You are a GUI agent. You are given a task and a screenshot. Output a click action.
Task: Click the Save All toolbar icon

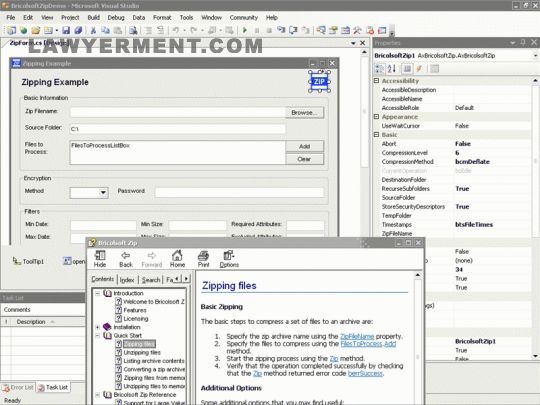click(78, 30)
